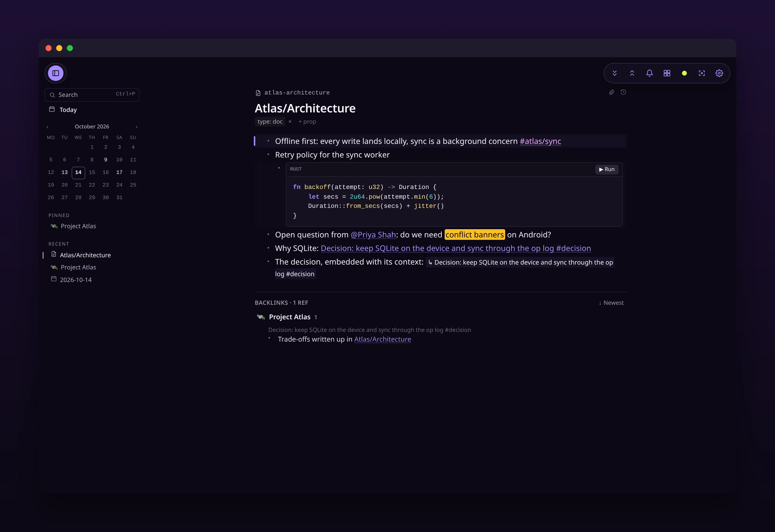Click the + prop button
The height and width of the screenshot is (532, 775).
point(307,122)
